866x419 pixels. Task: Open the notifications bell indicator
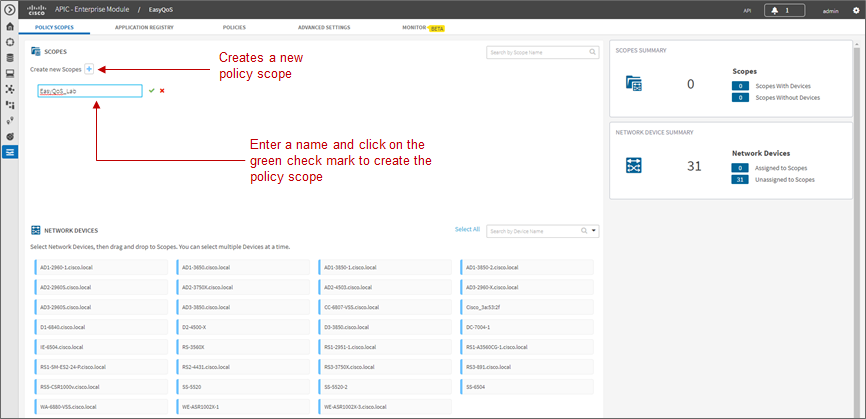[x=784, y=10]
